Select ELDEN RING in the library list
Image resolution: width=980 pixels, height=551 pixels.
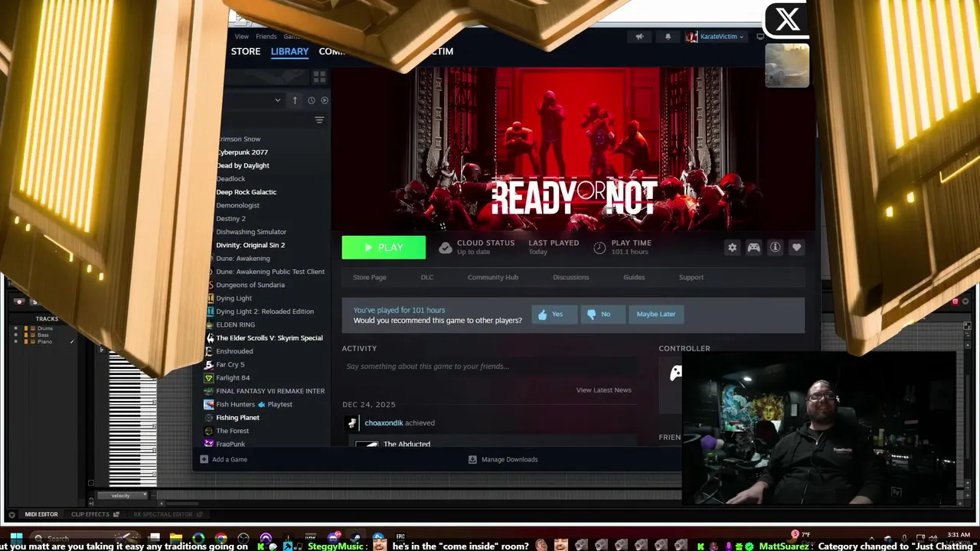pyautogui.click(x=236, y=324)
